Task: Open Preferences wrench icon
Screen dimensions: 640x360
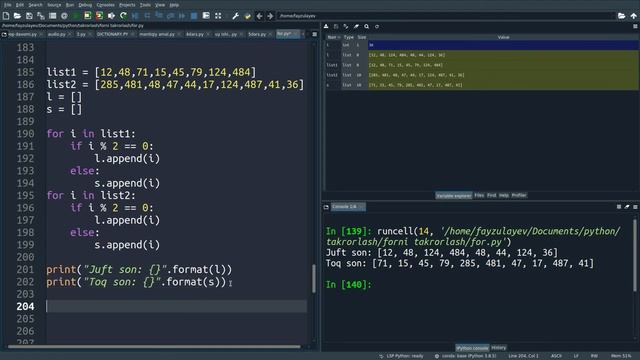Action: point(236,16)
